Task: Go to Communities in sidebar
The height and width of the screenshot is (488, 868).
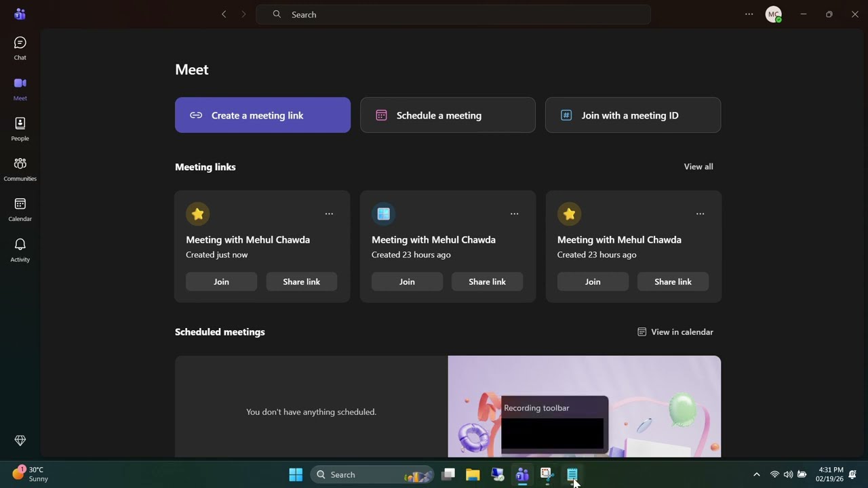Action: pos(20,169)
